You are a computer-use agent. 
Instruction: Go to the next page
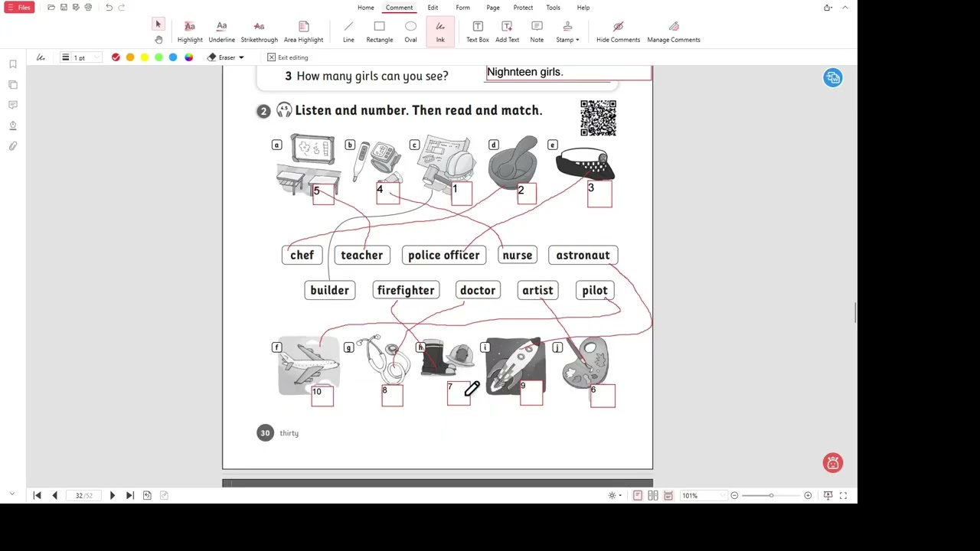[x=112, y=495]
